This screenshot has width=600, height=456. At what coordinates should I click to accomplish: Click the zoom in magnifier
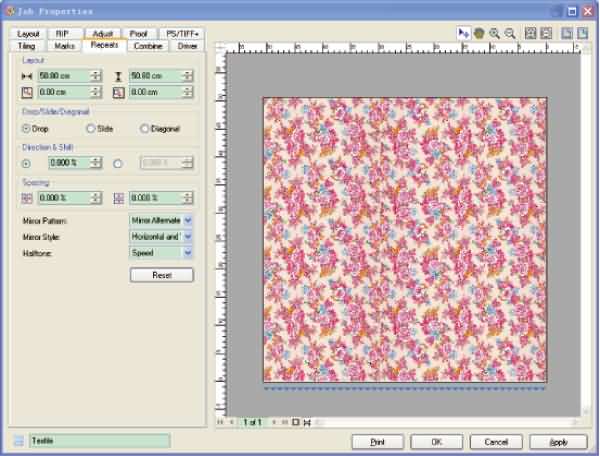point(495,33)
